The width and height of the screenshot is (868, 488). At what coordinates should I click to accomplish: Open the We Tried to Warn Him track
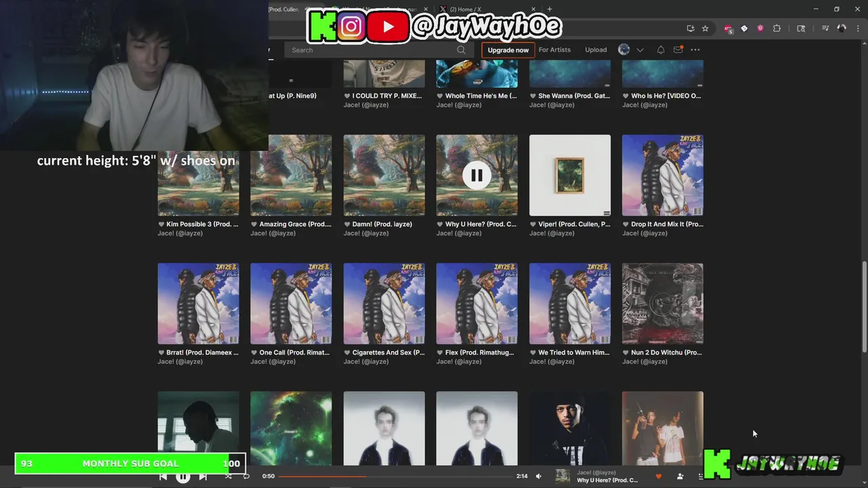574,352
